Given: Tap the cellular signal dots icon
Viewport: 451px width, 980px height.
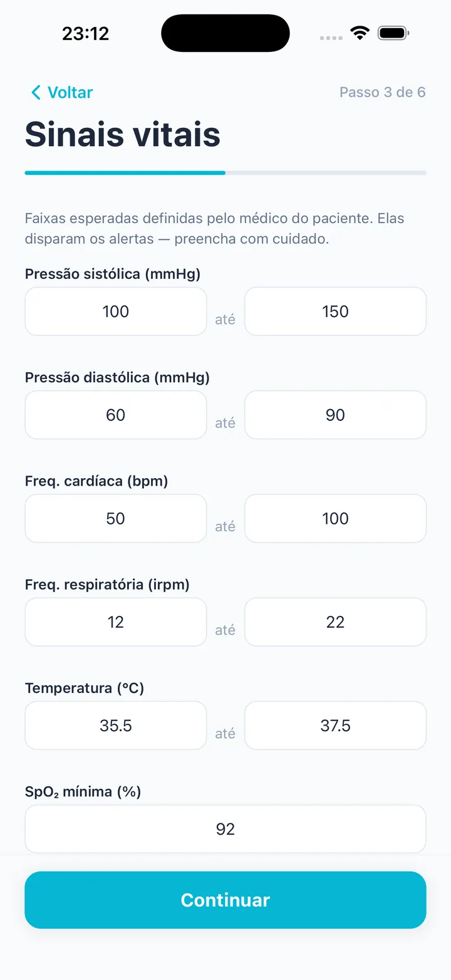Looking at the screenshot, I should click(331, 38).
